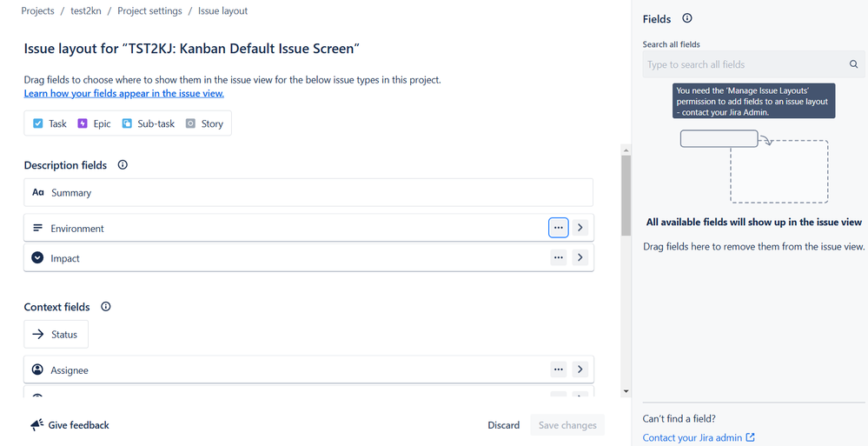This screenshot has height=446, width=868.
Task: Click info icon beside Description fields
Action: pos(123,164)
